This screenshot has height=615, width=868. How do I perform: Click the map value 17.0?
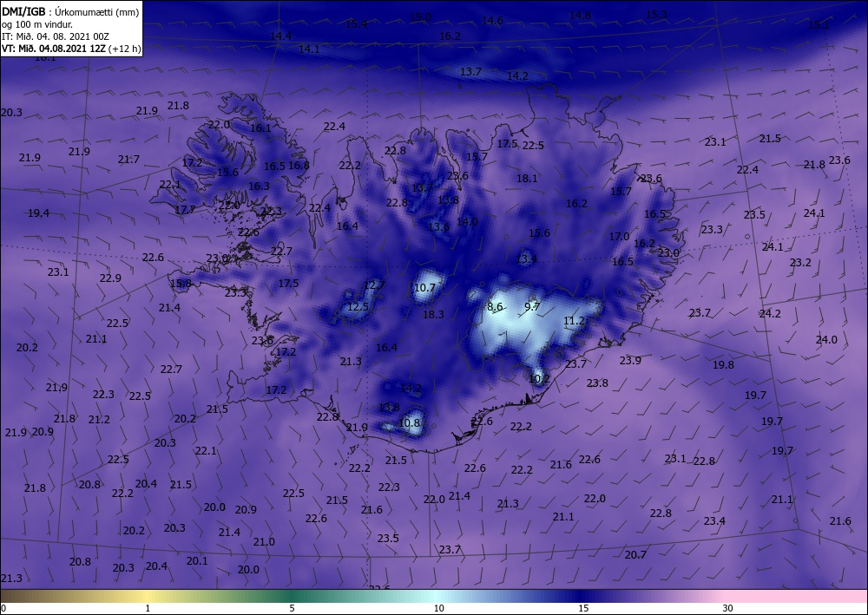click(619, 236)
